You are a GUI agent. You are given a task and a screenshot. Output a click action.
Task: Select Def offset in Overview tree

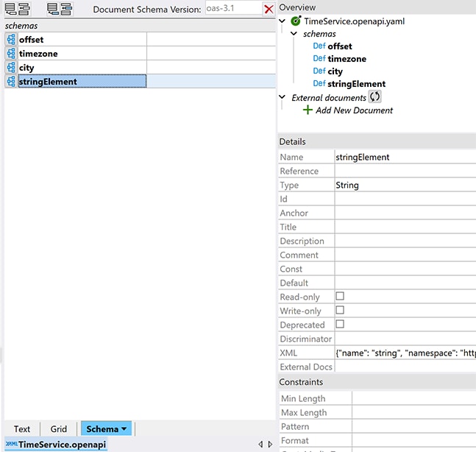[333, 46]
